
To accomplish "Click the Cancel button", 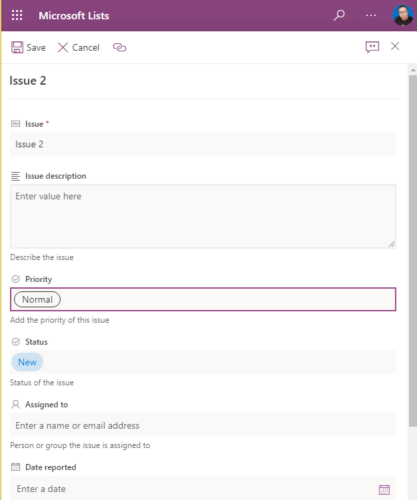I will 79,48.
